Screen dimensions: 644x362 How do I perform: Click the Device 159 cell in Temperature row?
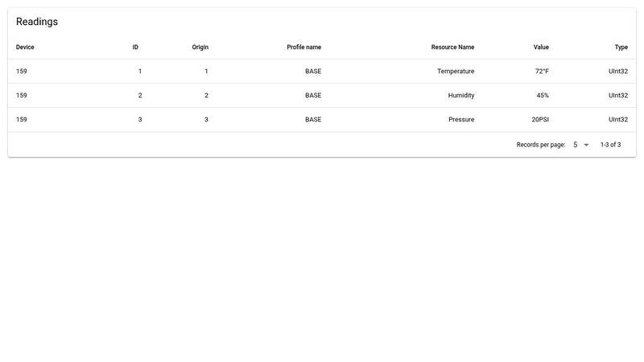22,72
